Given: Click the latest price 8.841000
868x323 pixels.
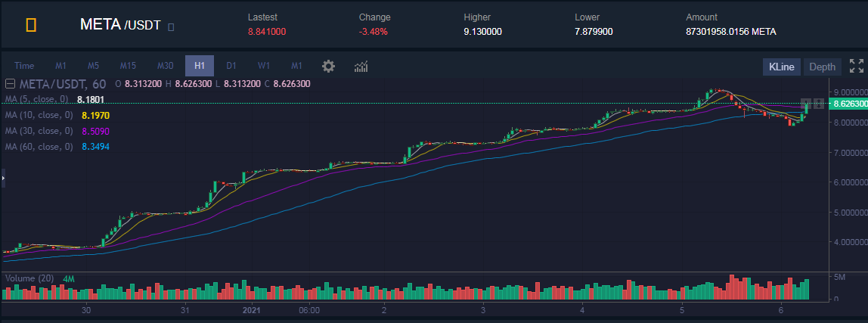Looking at the screenshot, I should click(267, 32).
